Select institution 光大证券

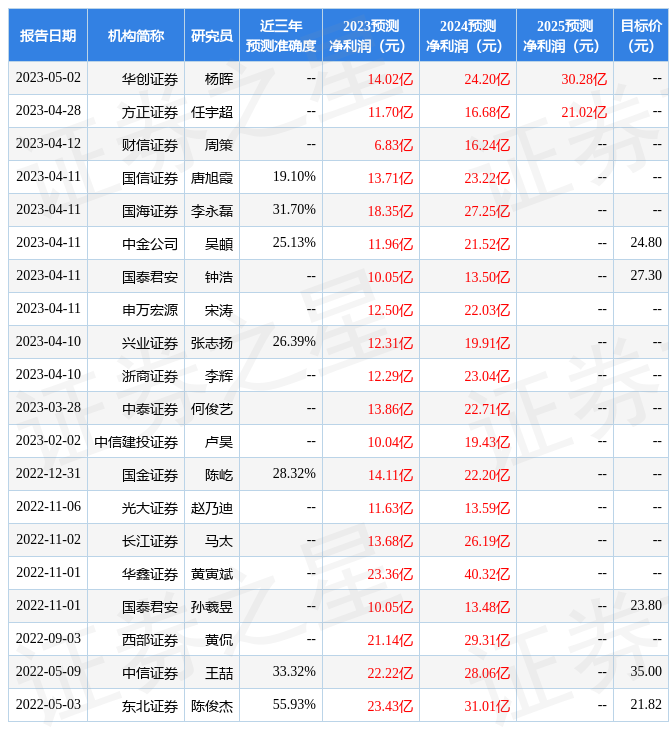click(x=150, y=509)
